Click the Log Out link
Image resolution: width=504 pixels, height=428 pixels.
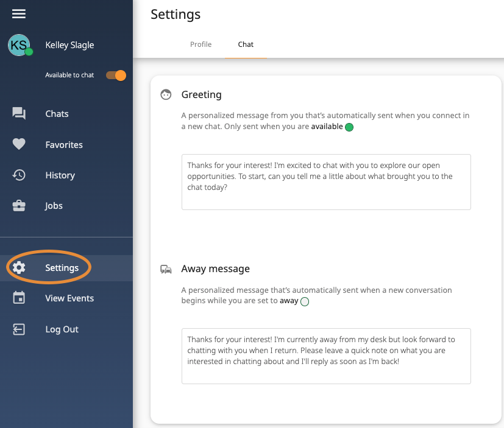click(62, 329)
